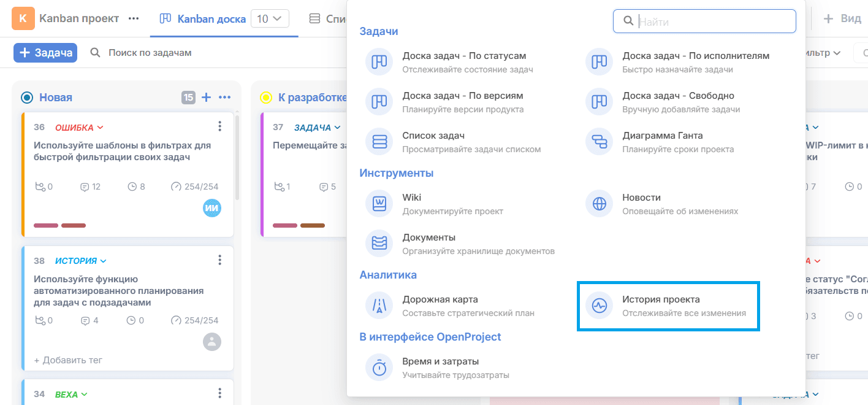Screen dimensions: 868x405
Task: Click the Kanban доска board icon
Action: [x=165, y=18]
